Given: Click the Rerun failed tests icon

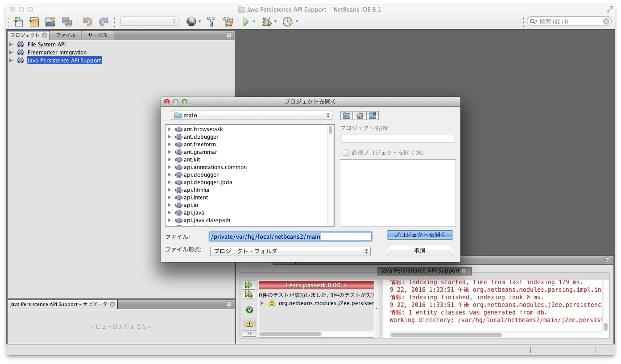Looking at the screenshot, I should click(x=249, y=294).
